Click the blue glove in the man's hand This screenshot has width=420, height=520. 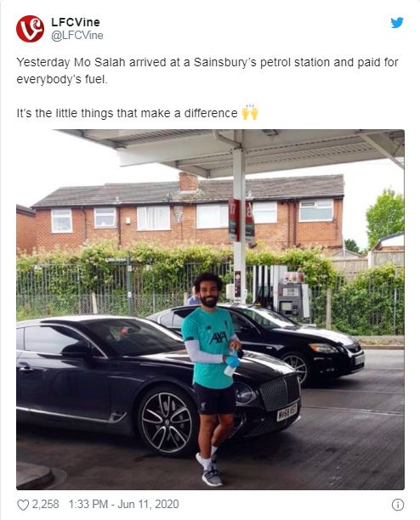(x=233, y=360)
